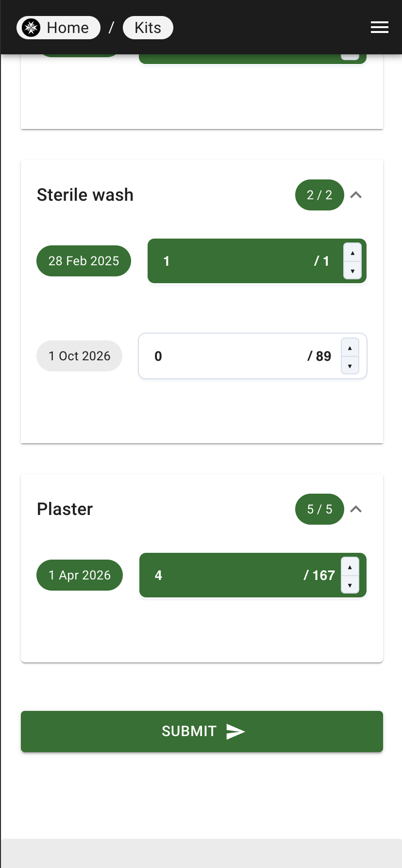
Task: Decrease the 28 Feb 2025 quantity stepper
Action: click(x=352, y=271)
